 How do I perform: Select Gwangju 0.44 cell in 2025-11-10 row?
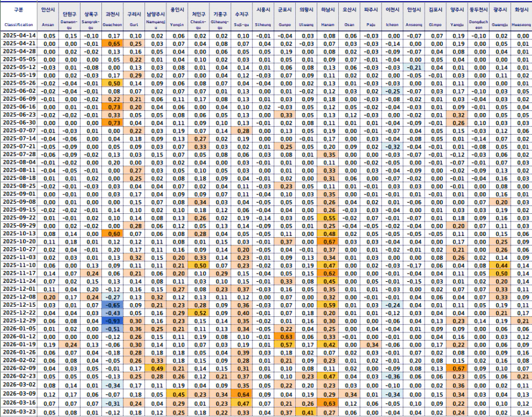click(x=500, y=265)
